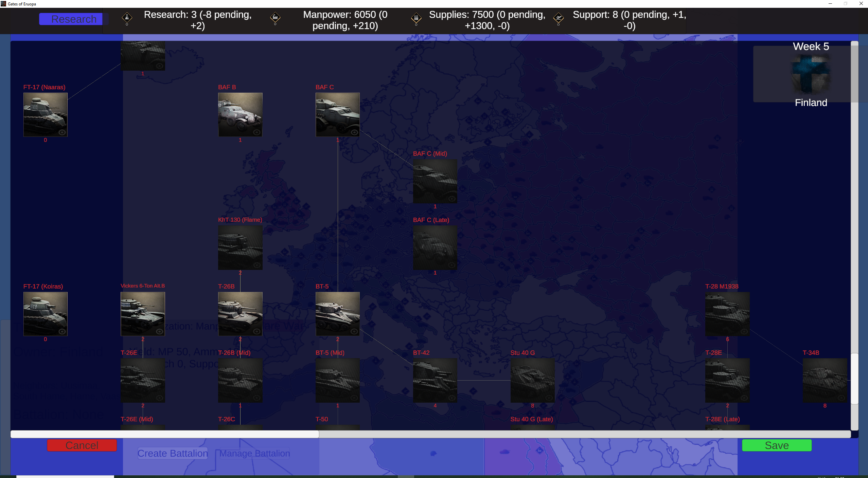Toggle eye icon on BAF B

(x=257, y=132)
